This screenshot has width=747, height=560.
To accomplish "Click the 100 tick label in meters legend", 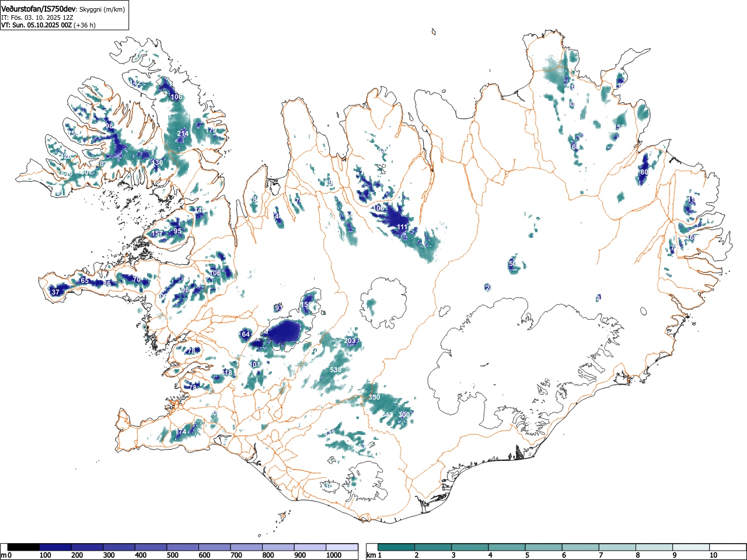I will click(x=46, y=555).
